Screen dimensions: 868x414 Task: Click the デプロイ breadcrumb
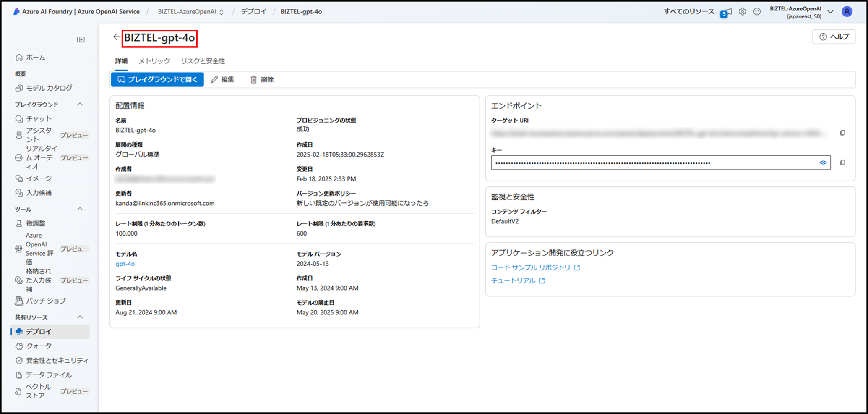pyautogui.click(x=253, y=12)
